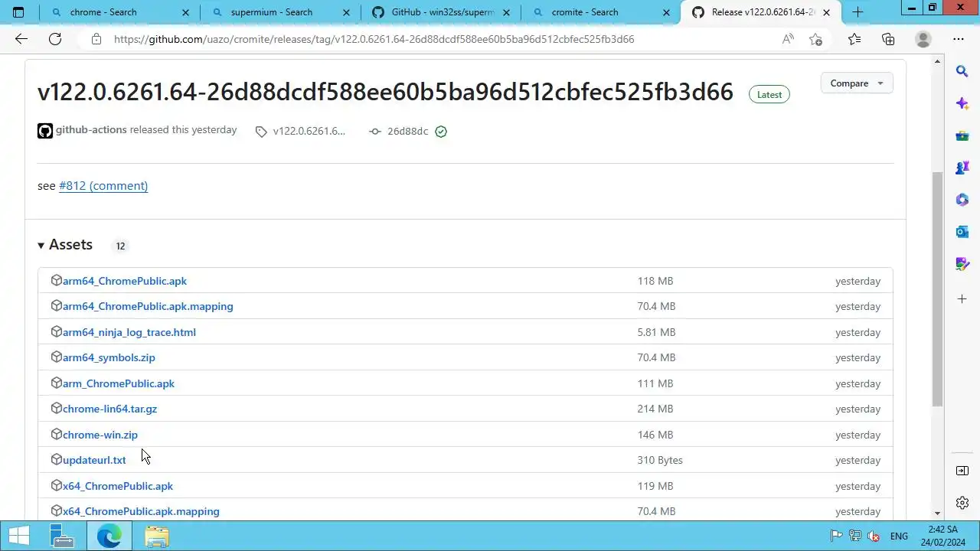This screenshot has height=551, width=980.
Task: Open sidebar Games chess icon
Action: tap(962, 168)
